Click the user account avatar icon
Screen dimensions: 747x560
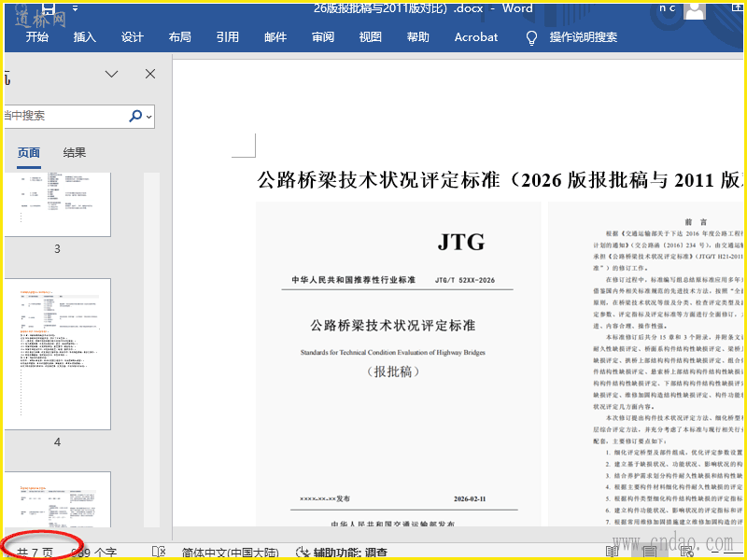(694, 10)
